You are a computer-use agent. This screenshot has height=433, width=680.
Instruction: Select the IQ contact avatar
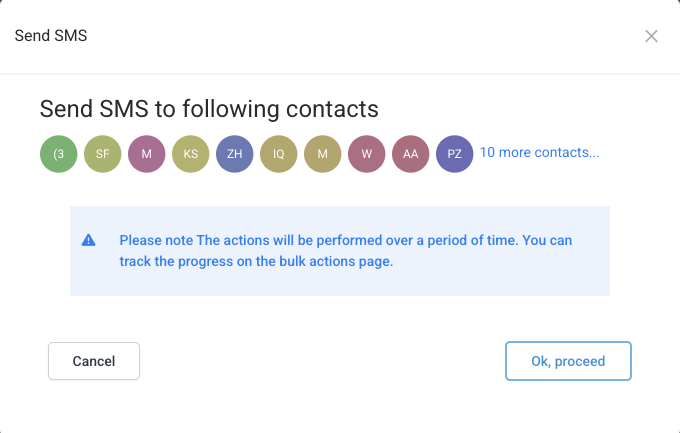pos(279,154)
